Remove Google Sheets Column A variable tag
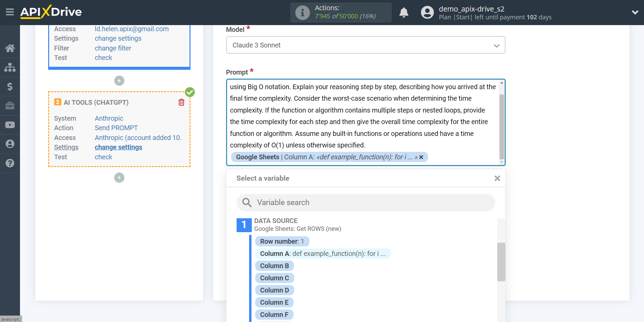Screen dimensions: 644x322 click(421, 157)
